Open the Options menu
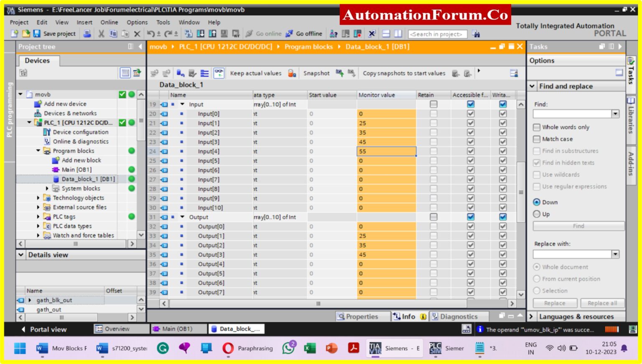This screenshot has height=364, width=642. pyautogui.click(x=137, y=22)
